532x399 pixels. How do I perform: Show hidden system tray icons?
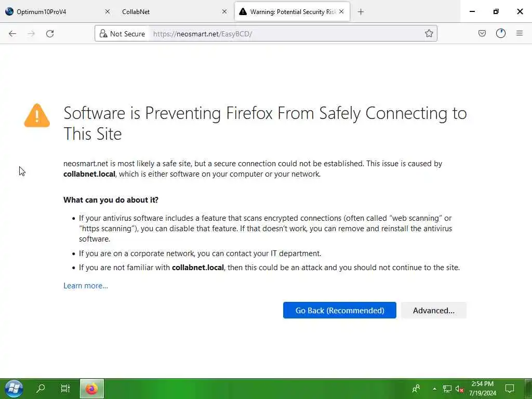[x=434, y=389]
